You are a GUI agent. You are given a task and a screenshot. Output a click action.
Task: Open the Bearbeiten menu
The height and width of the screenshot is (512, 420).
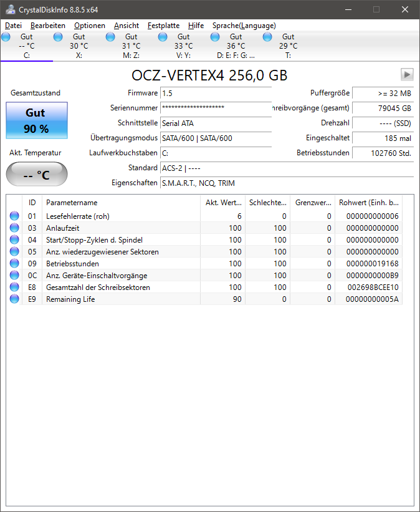click(48, 26)
